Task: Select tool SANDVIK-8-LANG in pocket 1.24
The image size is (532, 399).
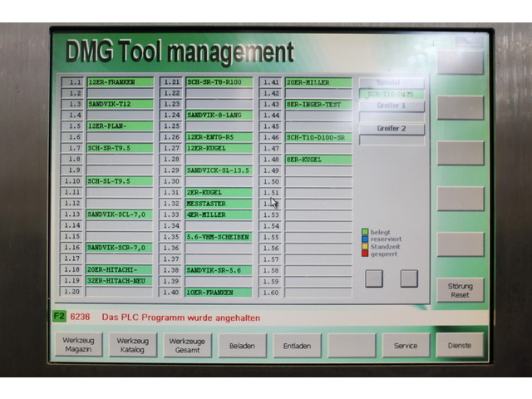Action: coord(219,115)
